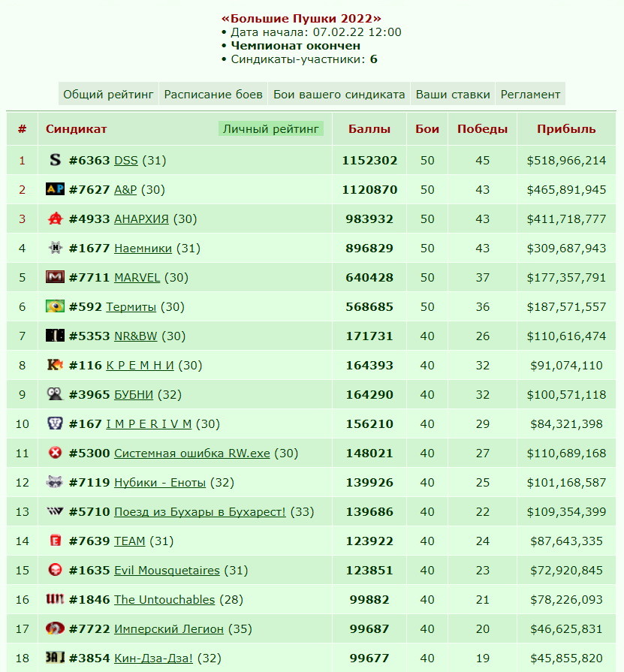
Task: Open Поезд из Бухары в Бухарест! link
Action: (x=200, y=512)
